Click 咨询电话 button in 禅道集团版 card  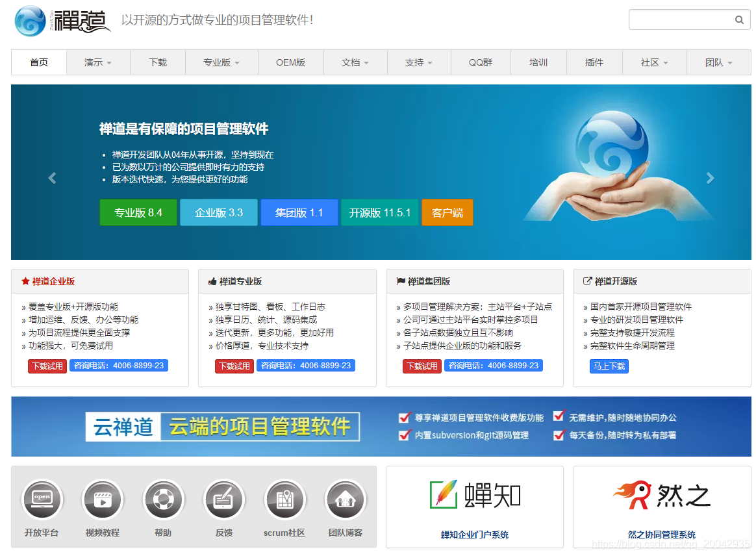(x=493, y=366)
